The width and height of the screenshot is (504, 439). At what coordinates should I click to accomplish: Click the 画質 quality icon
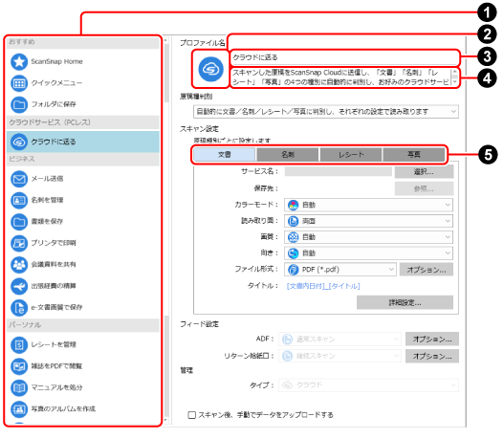tap(293, 237)
